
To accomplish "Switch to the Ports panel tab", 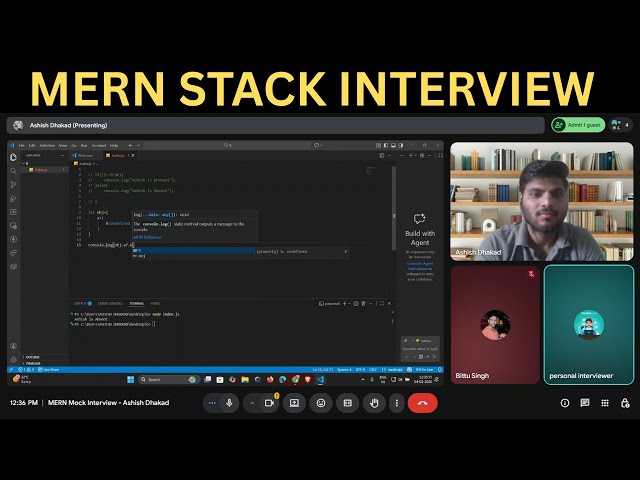I will (x=156, y=304).
